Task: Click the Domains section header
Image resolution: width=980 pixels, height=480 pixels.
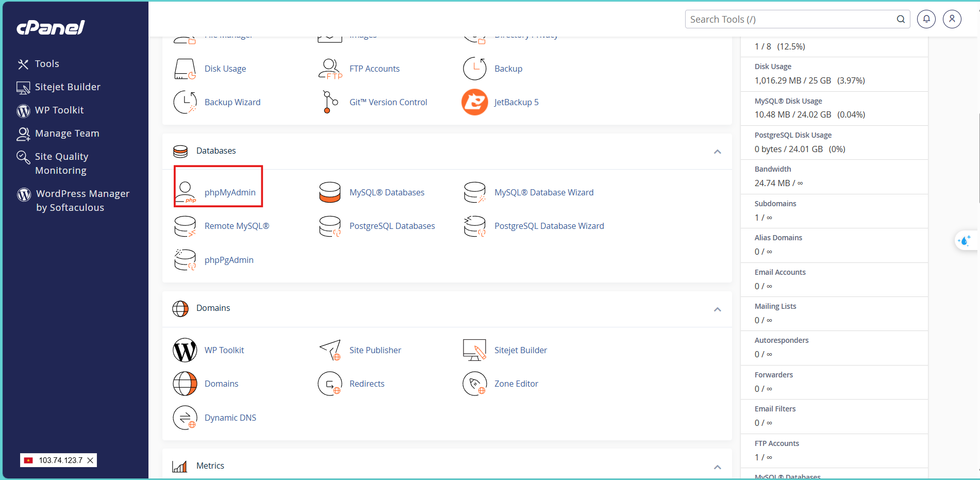Action: (213, 308)
